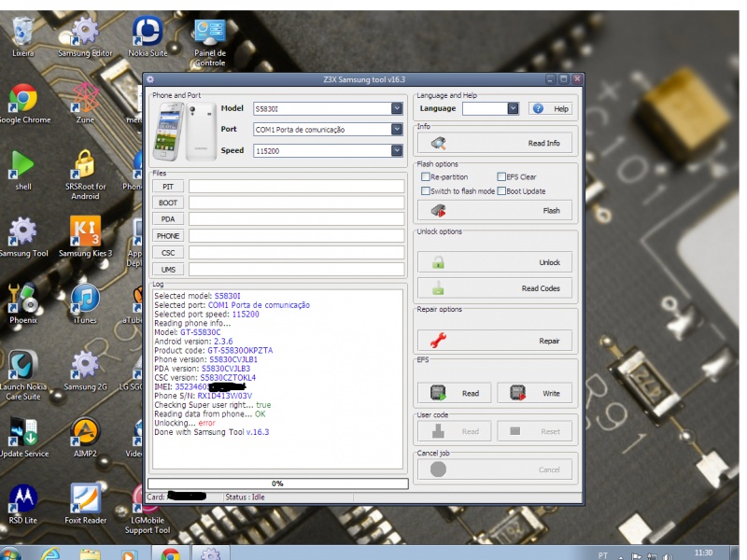Screen dimensions: 747x560
Task: Click the User code Read button
Action: [x=455, y=431]
